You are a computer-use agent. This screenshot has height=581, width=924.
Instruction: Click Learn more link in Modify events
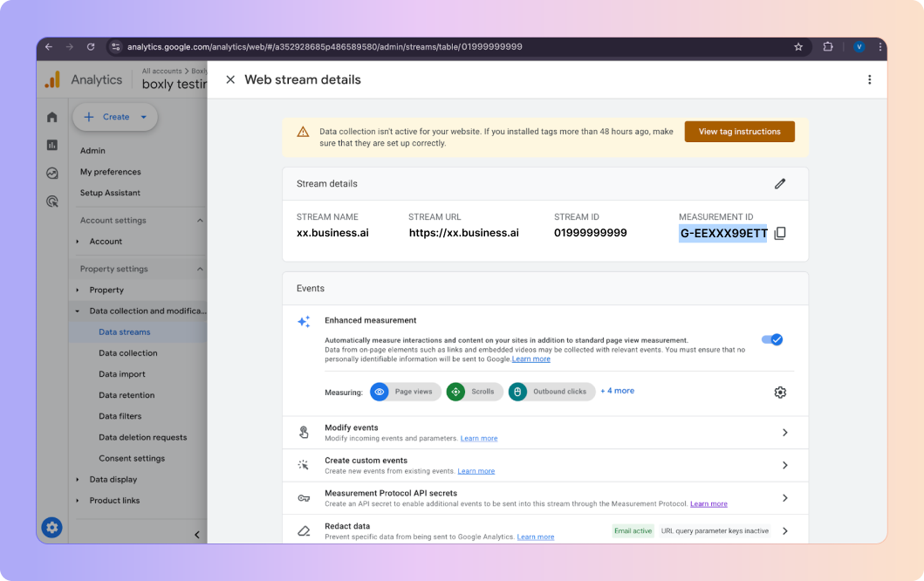(x=478, y=439)
